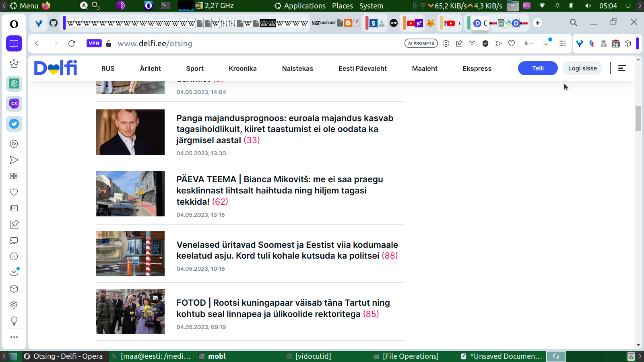Open Twitter panel in the sidebar
Image resolution: width=644 pixels, height=362 pixels.
[x=14, y=124]
